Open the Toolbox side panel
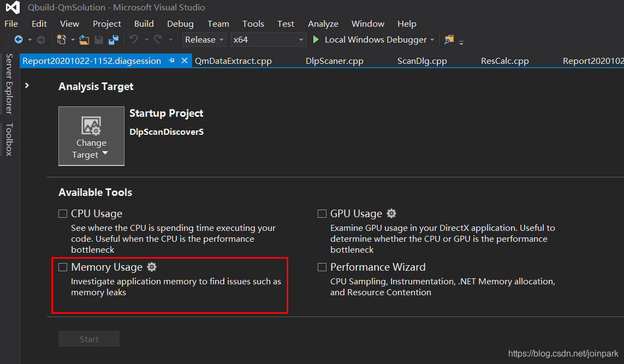The width and height of the screenshot is (624, 364). pos(9,140)
